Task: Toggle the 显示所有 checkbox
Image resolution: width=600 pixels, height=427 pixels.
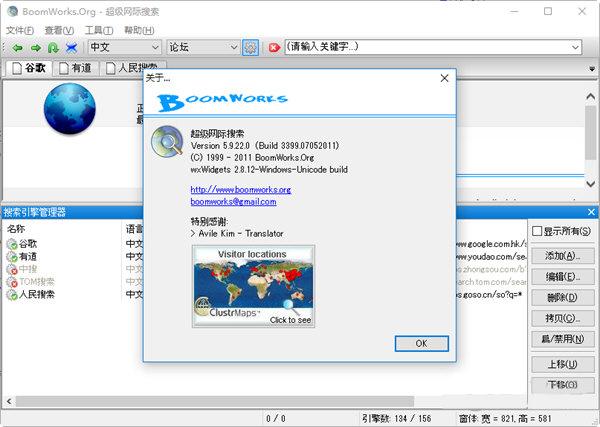Action: [x=537, y=231]
